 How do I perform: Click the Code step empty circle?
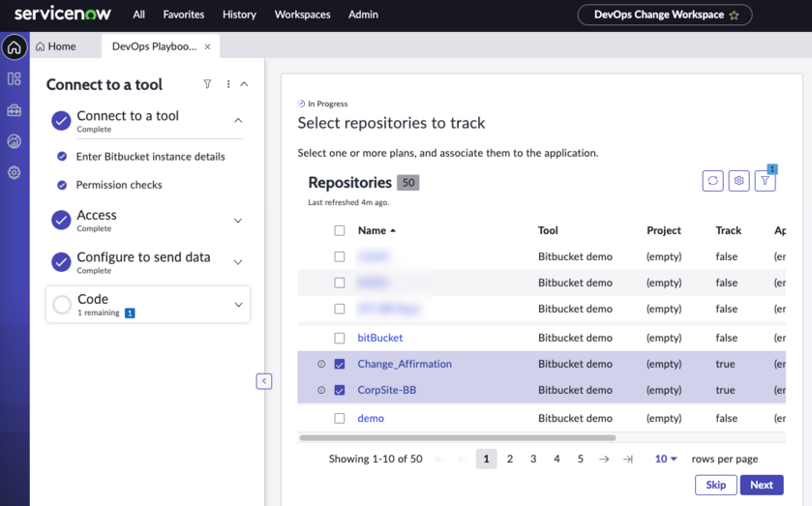tap(62, 305)
